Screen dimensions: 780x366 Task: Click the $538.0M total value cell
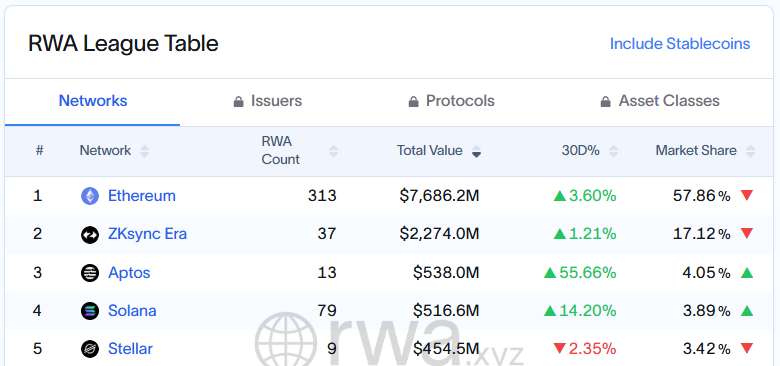[446, 273]
